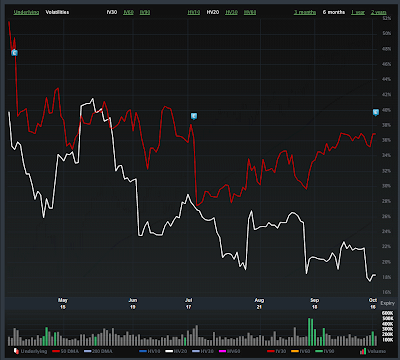Click the Volume bars legend icon
Screen dimensions: 400x360
(x=363, y=351)
